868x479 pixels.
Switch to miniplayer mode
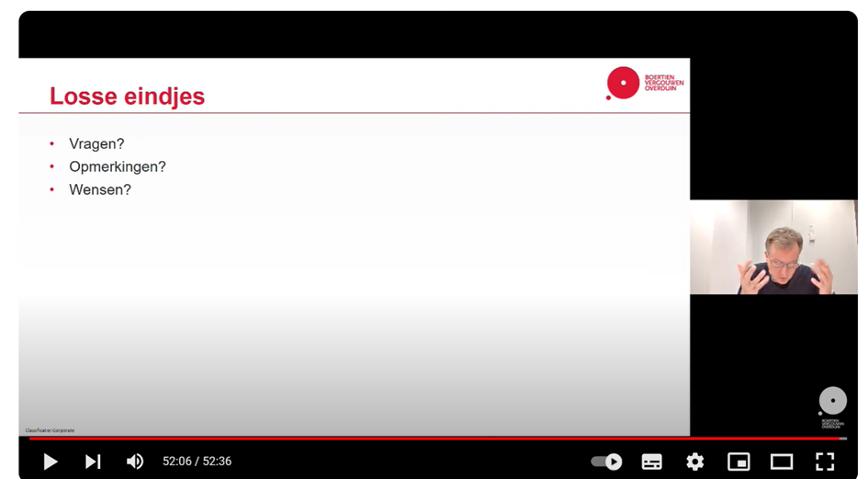(x=738, y=462)
